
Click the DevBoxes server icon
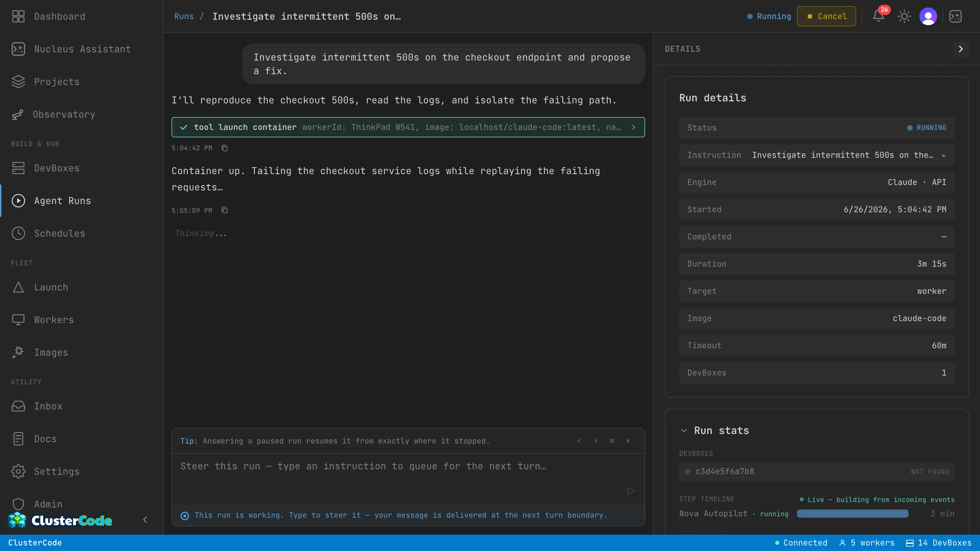[x=18, y=168]
